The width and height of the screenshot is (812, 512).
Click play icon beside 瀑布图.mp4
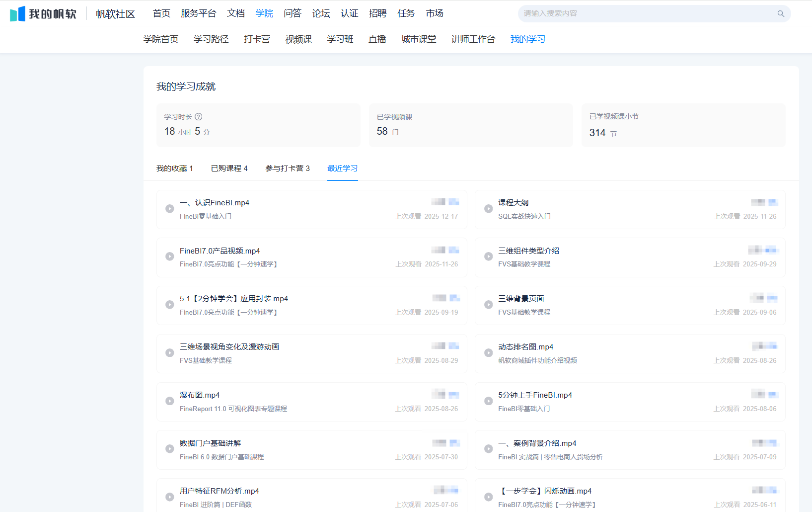(x=170, y=401)
